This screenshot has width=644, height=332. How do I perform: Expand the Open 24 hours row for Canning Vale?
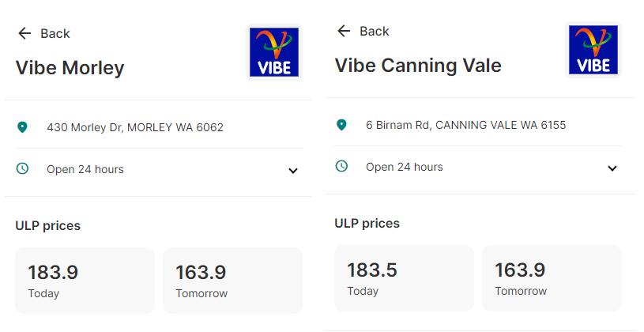tap(477, 167)
